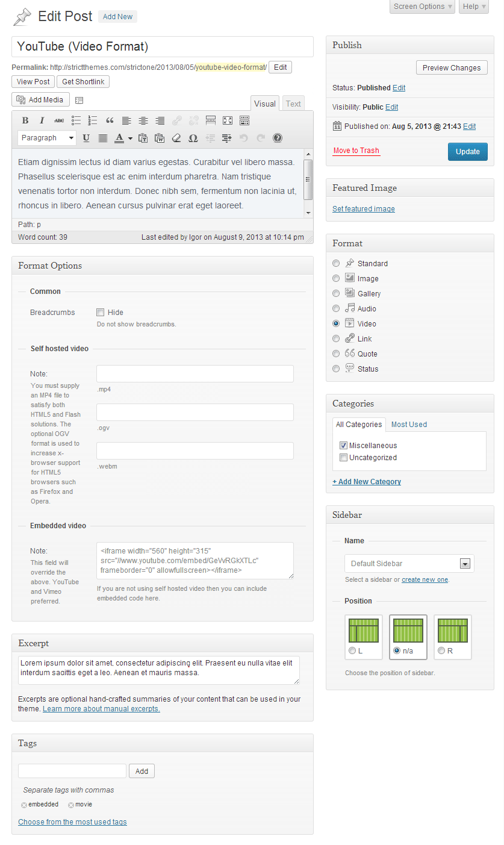Open the editor help icon

(x=278, y=138)
